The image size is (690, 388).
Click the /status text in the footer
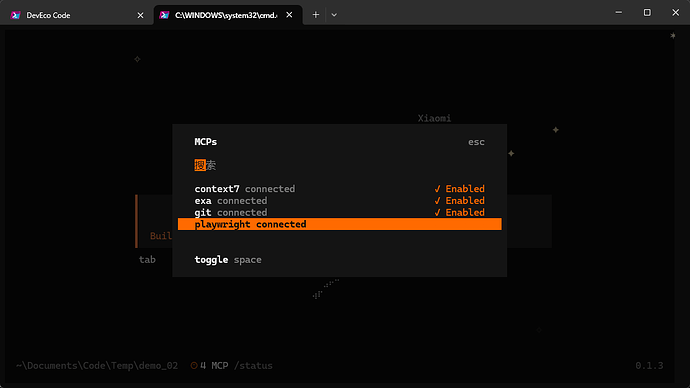click(253, 366)
